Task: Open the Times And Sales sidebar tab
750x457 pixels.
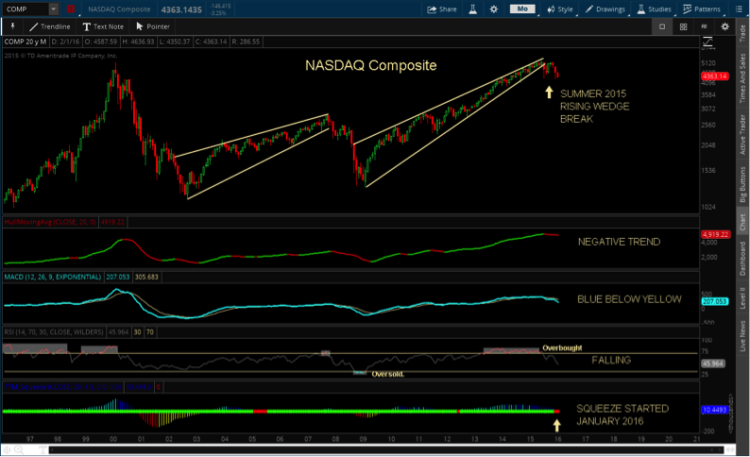Action: (742, 78)
